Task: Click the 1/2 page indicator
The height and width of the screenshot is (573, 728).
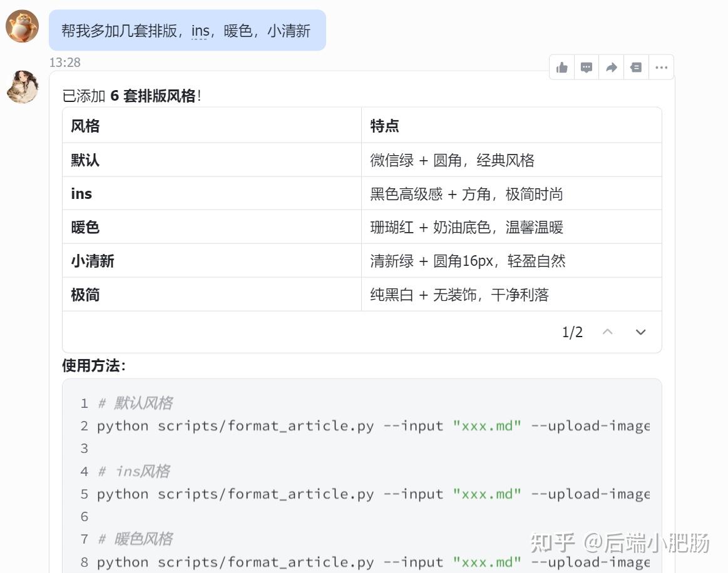Action: pos(572,332)
